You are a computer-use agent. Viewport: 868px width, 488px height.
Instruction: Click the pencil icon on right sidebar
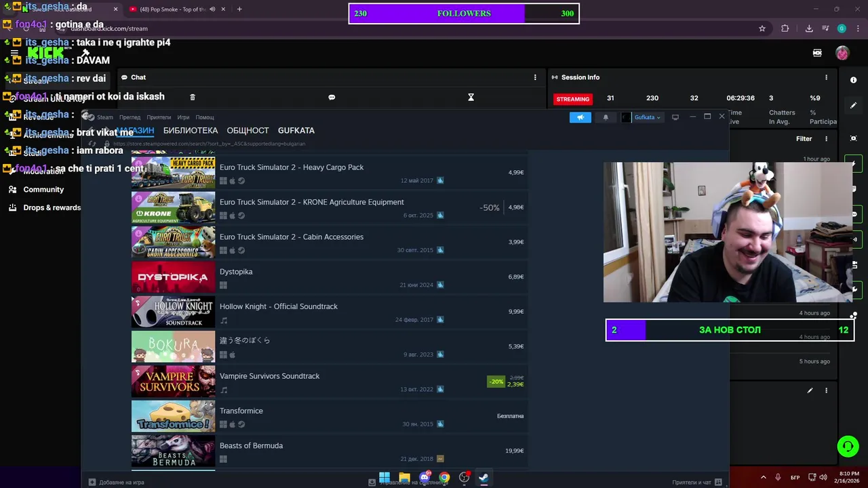point(853,105)
